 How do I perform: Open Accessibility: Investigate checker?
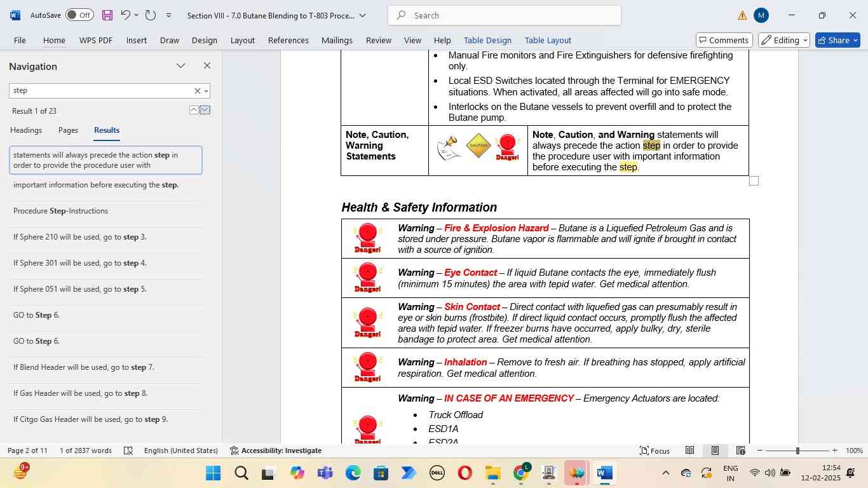[x=275, y=451]
